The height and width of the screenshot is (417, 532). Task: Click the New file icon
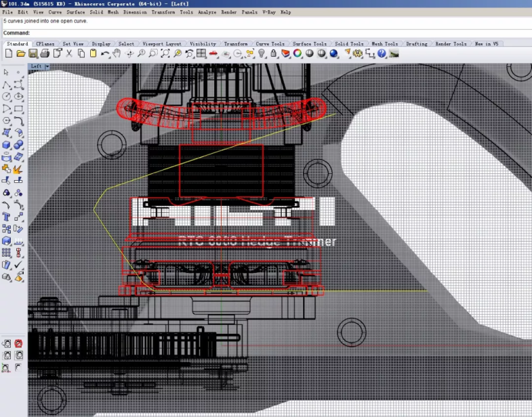tap(9, 53)
